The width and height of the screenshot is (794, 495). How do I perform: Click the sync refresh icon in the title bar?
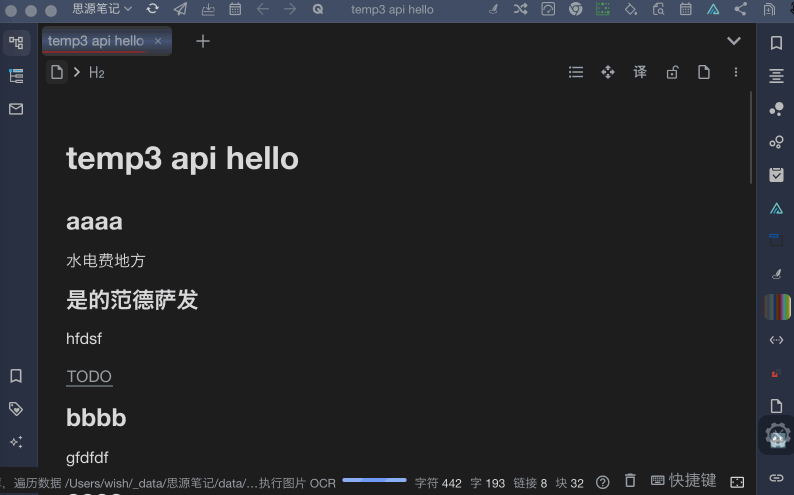tap(152, 9)
